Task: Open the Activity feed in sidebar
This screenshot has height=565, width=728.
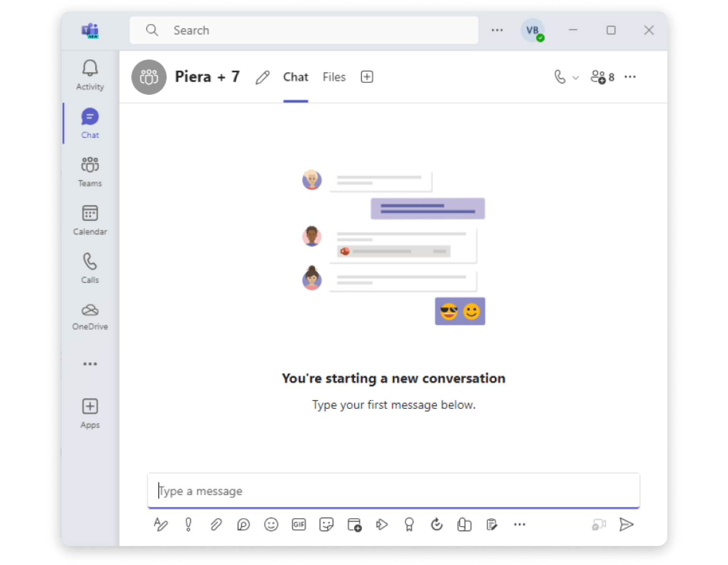Action: pyautogui.click(x=90, y=75)
